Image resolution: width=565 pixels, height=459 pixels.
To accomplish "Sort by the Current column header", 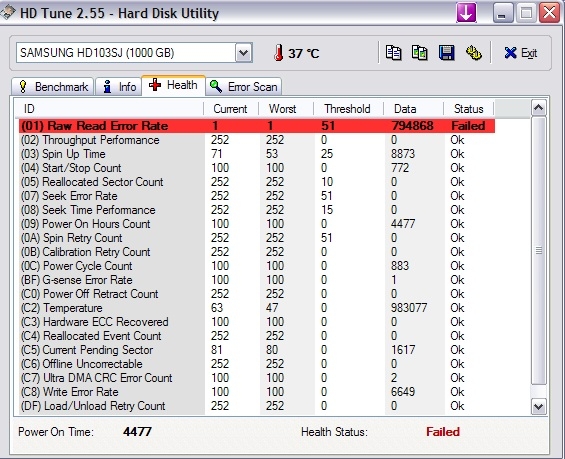I will tap(231, 108).
